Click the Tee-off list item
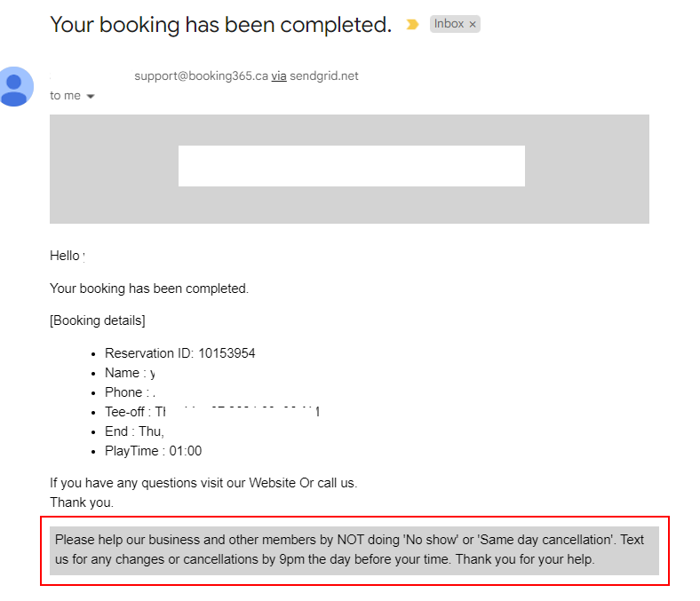Viewport: 700px width, 601px height. (213, 412)
